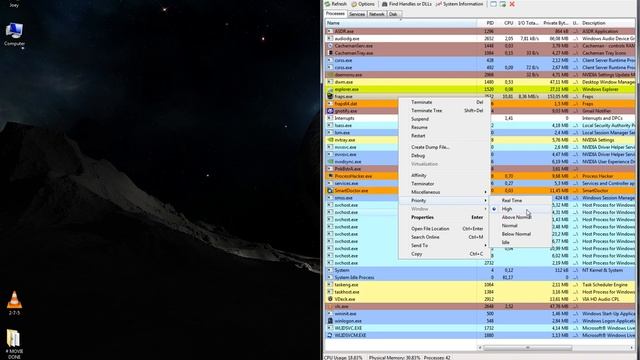Image resolution: width=640 pixels, height=360 pixels.
Task: Sort by the Description column header
Action: pos(608,23)
